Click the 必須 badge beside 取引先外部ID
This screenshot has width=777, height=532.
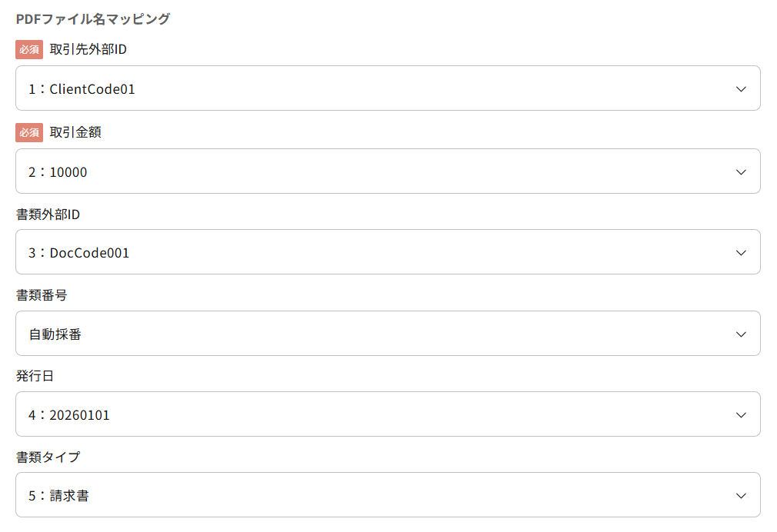(29, 49)
